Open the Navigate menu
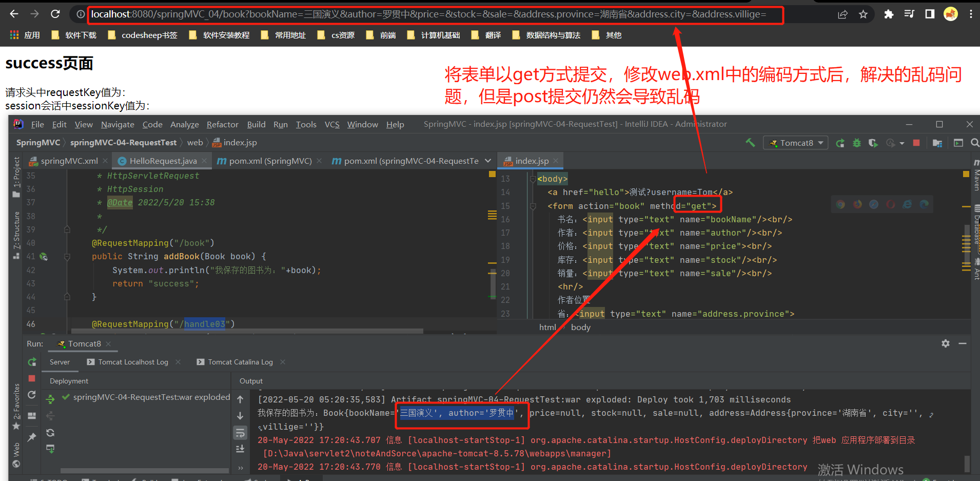The width and height of the screenshot is (980, 481). [x=117, y=124]
